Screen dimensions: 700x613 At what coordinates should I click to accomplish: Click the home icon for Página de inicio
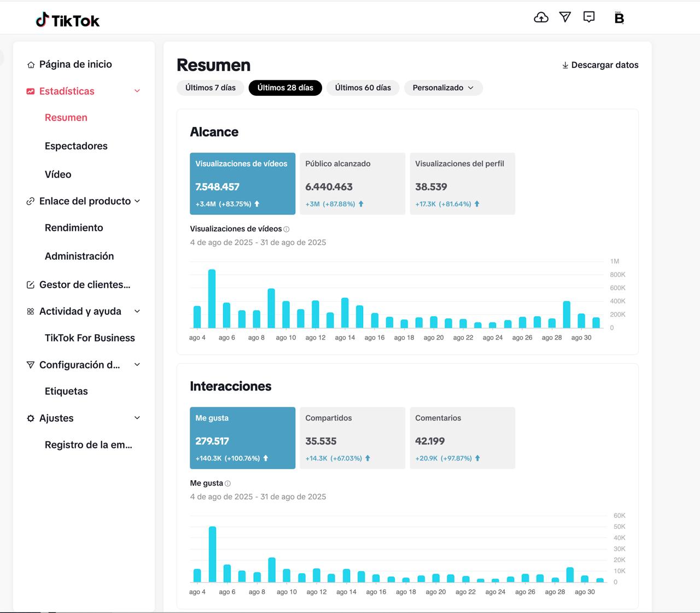point(31,65)
